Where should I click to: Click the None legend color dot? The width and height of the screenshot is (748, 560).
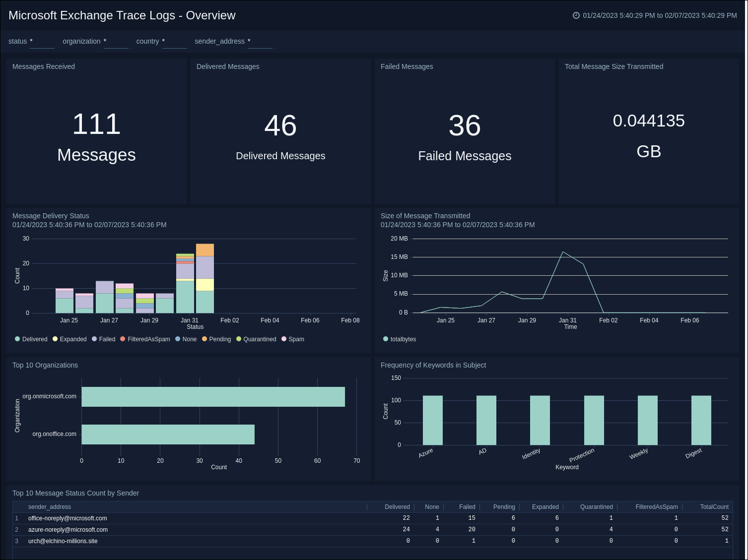pyautogui.click(x=178, y=339)
